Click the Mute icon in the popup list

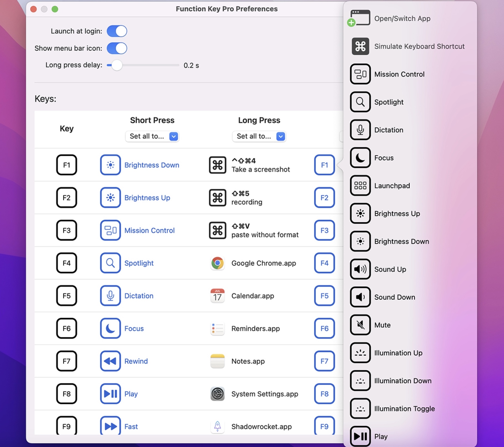point(360,325)
